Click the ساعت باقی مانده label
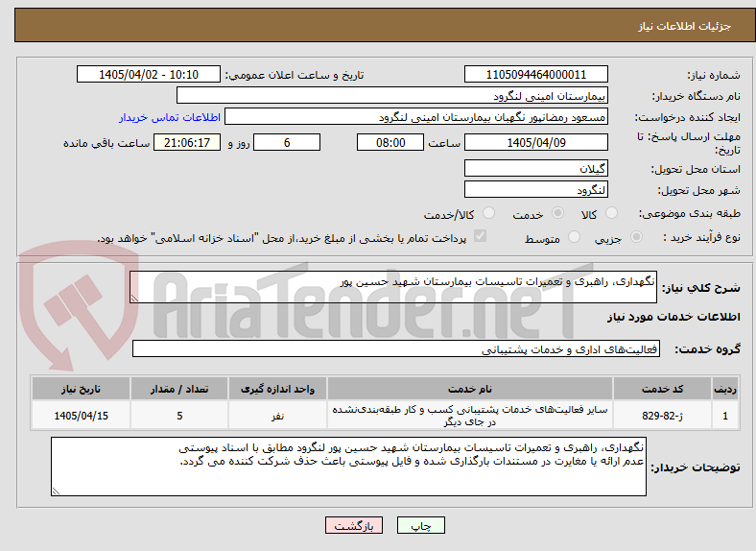756x551 pixels. click(106, 143)
